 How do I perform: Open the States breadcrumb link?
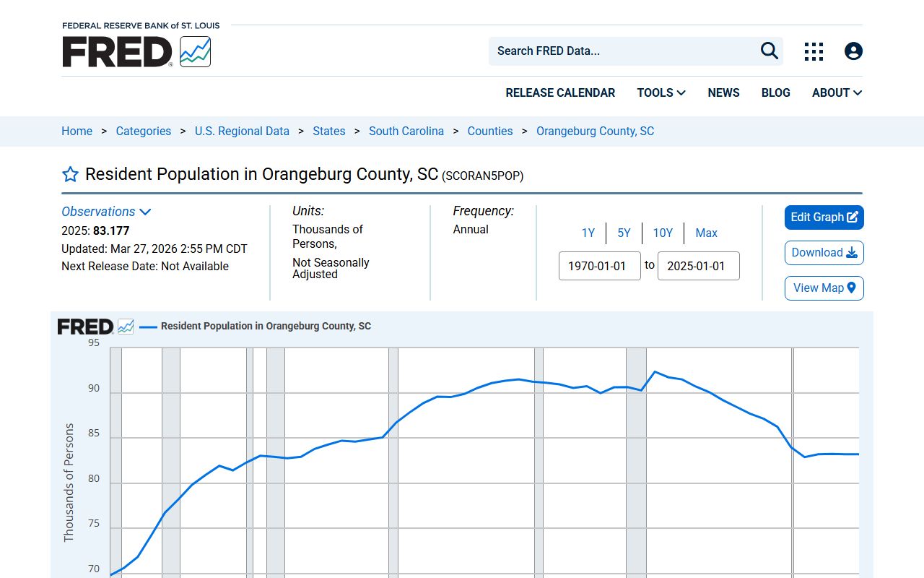tap(329, 131)
